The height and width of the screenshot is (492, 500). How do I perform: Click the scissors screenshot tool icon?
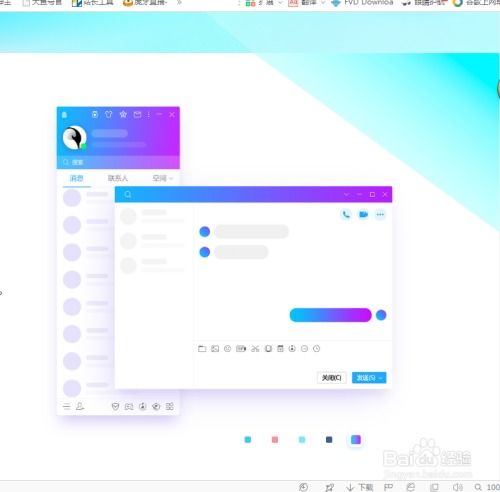[255, 349]
